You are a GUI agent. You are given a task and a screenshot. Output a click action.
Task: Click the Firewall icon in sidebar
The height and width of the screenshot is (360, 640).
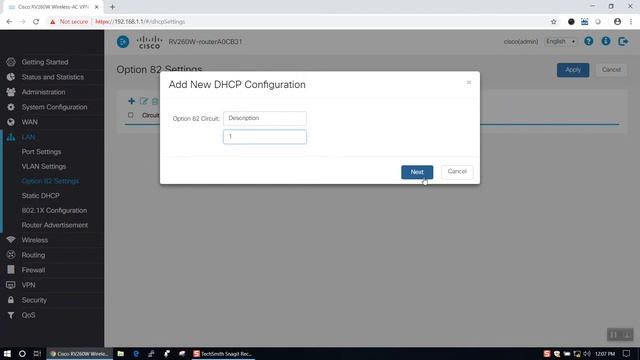11,270
